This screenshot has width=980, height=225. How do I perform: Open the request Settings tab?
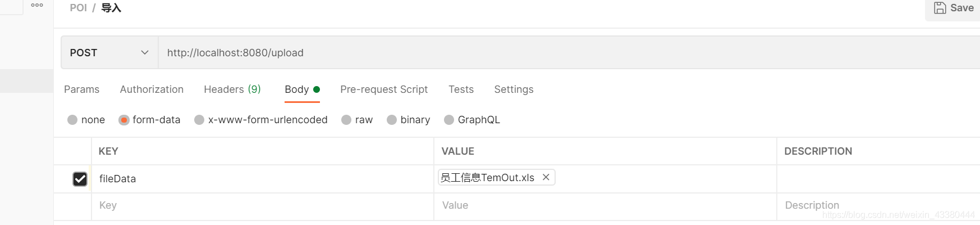tap(514, 89)
